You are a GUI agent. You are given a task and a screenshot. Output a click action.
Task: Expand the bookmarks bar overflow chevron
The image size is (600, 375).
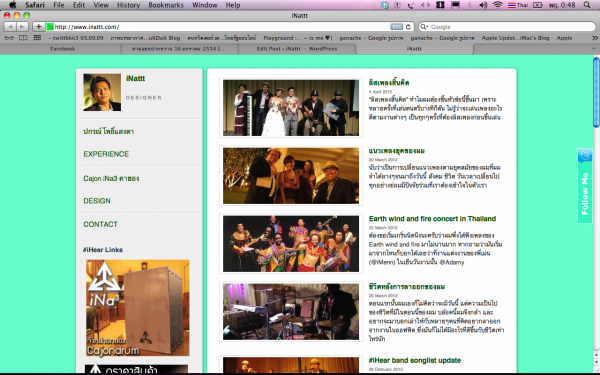click(x=594, y=38)
